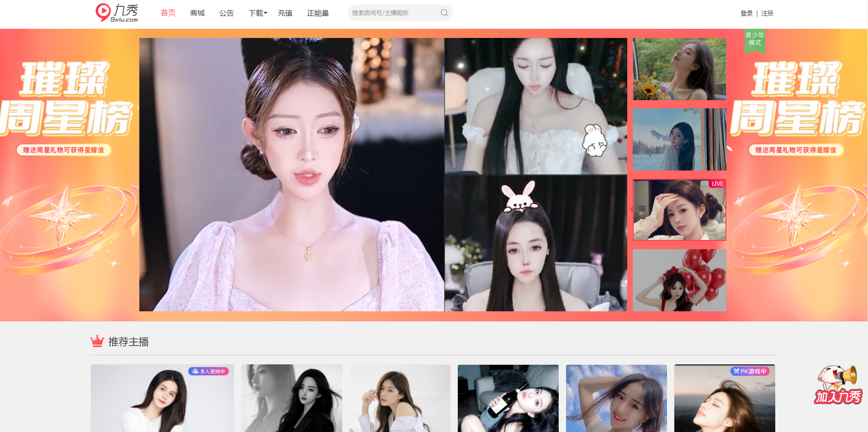Click the search magnifier icon
This screenshot has width=868, height=432.
click(x=444, y=13)
